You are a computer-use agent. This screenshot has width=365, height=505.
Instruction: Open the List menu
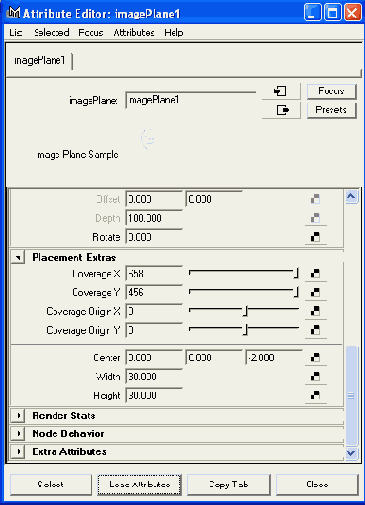coord(16,33)
